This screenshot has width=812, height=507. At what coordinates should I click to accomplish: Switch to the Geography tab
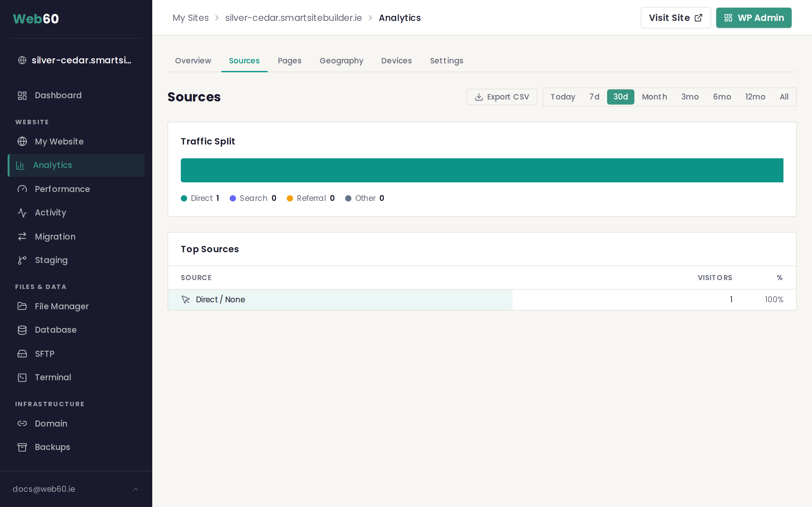click(342, 61)
